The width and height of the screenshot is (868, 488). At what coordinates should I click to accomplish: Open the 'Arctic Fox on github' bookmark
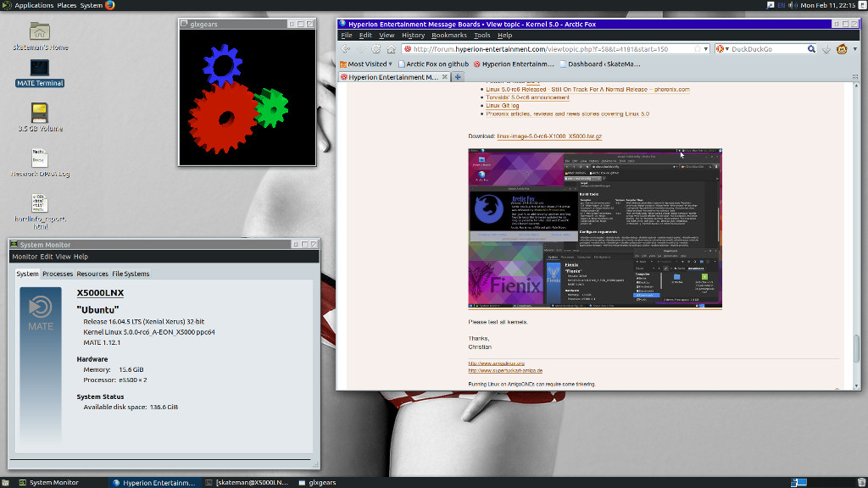coord(433,64)
